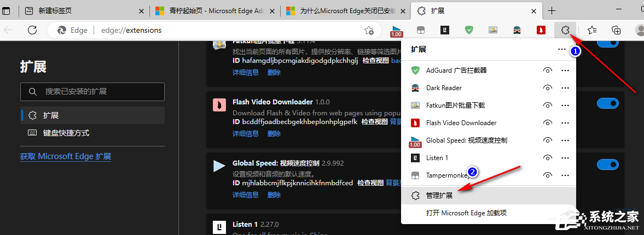Screen dimensions: 644x235
Task: Toggle Global Speed toolbar visibility eye
Action: (x=547, y=140)
